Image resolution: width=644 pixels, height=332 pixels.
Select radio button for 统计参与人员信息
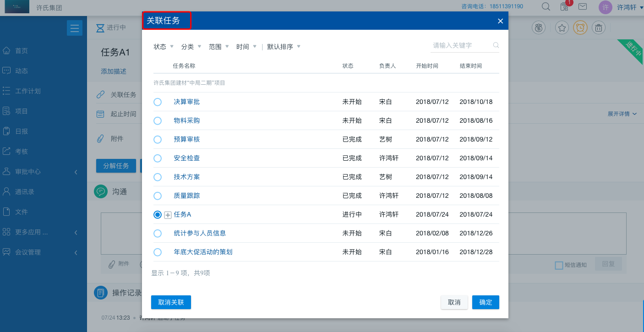[x=158, y=233]
